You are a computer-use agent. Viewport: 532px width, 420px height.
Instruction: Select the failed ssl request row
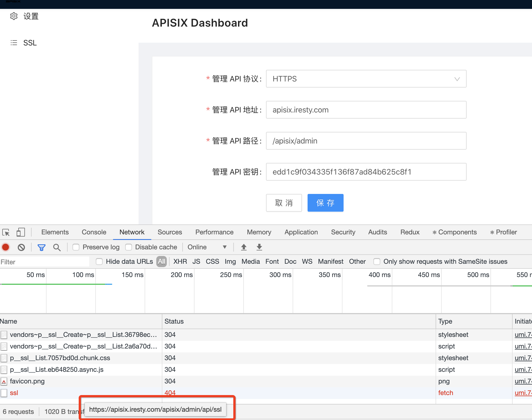coord(266,393)
